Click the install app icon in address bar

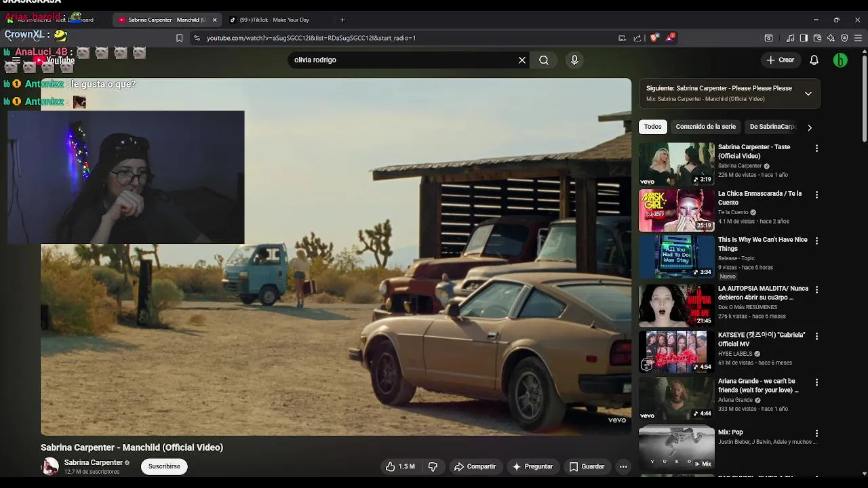[x=622, y=38]
